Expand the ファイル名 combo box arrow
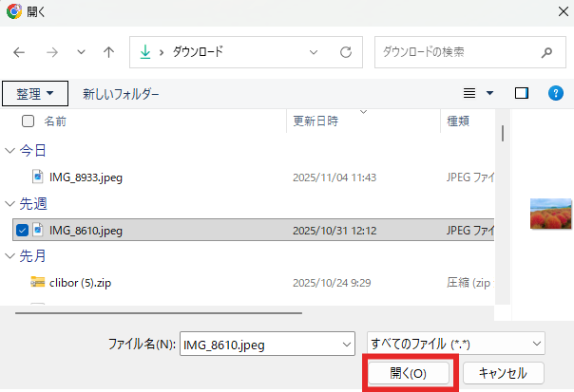Image resolution: width=574 pixels, height=392 pixels. pos(347,345)
